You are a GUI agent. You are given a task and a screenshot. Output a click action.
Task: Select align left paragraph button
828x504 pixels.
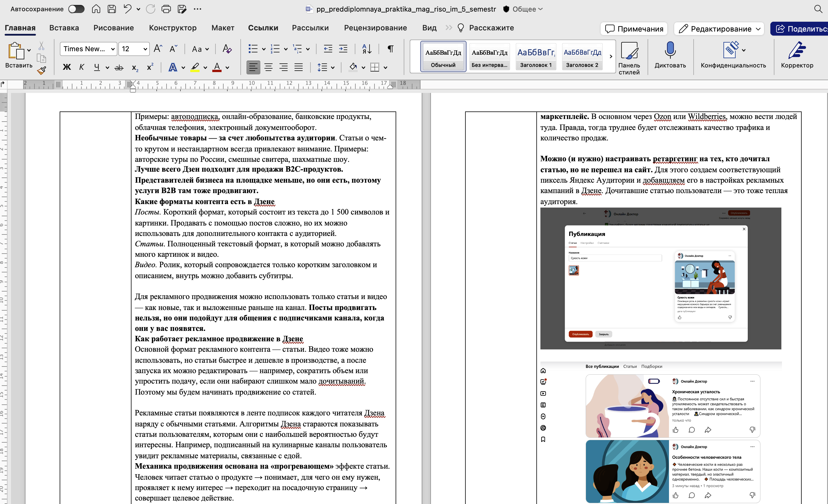coord(253,67)
